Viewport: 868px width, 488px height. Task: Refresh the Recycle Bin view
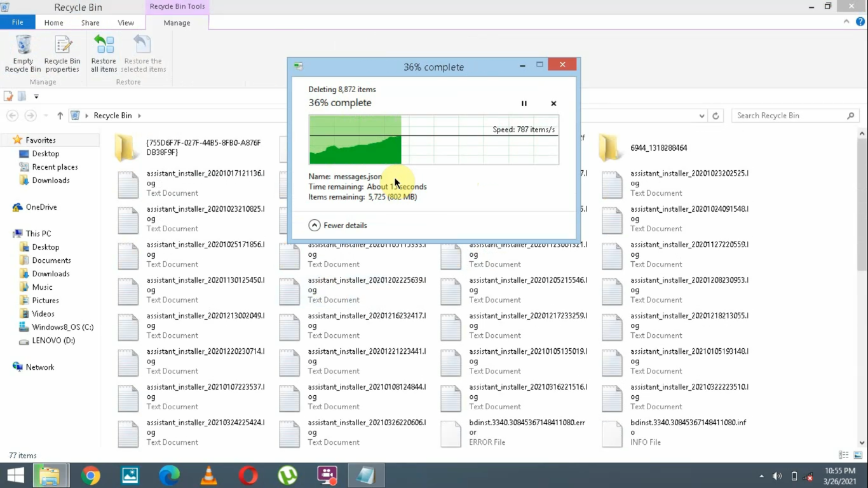(x=715, y=115)
